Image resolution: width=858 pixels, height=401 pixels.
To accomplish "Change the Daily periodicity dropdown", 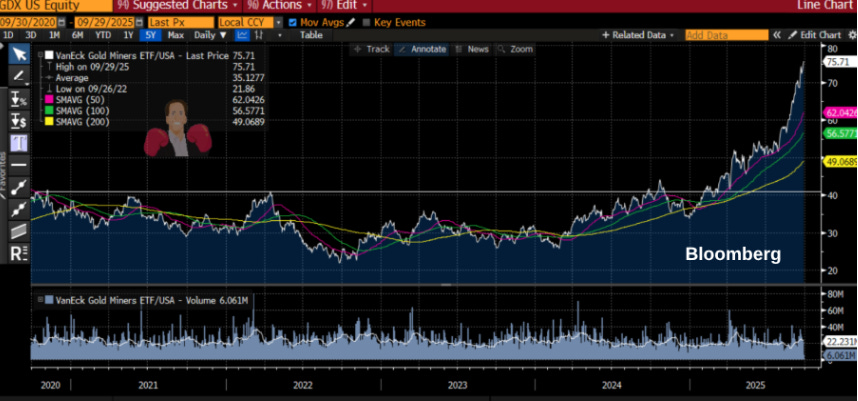I will [x=210, y=35].
